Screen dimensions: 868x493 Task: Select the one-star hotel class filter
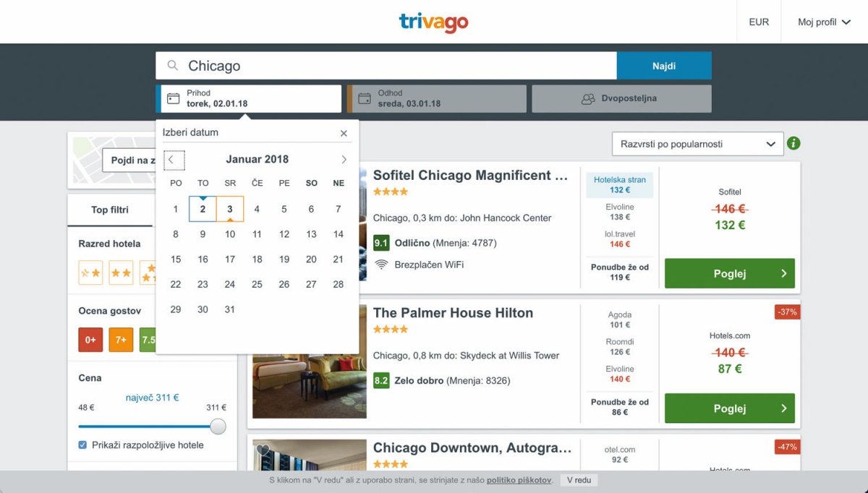coord(90,273)
